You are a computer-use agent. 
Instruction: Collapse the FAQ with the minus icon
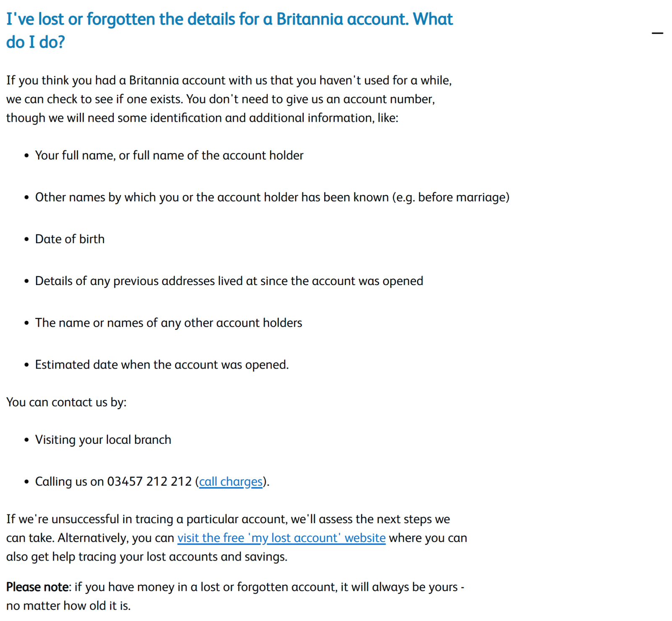pyautogui.click(x=657, y=33)
